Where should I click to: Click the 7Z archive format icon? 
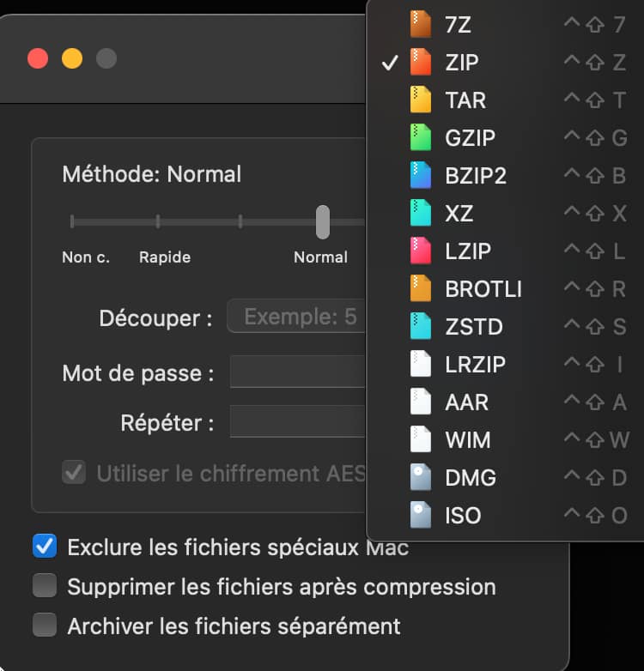pos(421,25)
